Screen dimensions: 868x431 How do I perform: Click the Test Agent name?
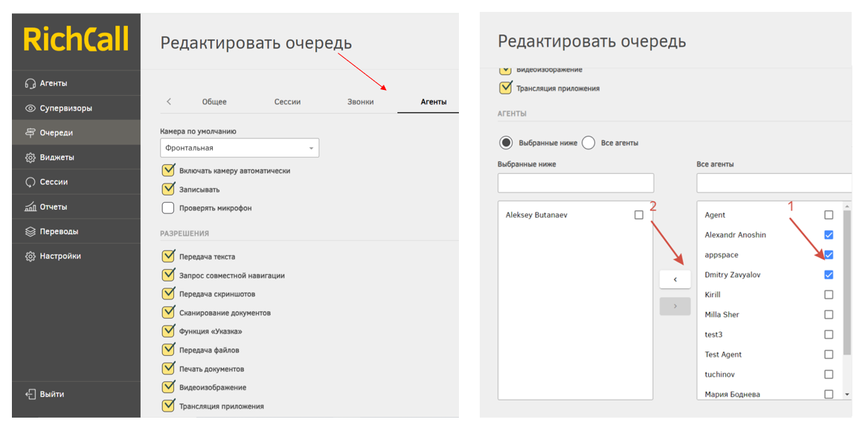point(723,354)
